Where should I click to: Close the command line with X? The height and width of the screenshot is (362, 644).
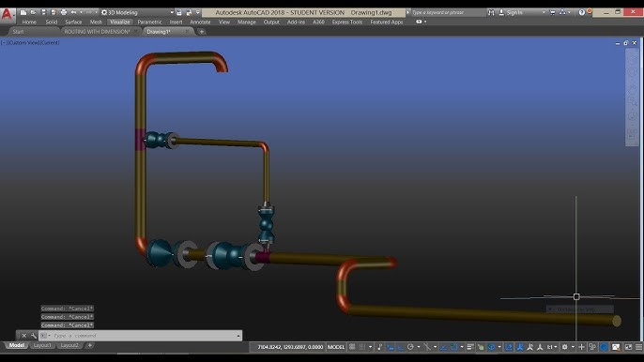pos(24,336)
